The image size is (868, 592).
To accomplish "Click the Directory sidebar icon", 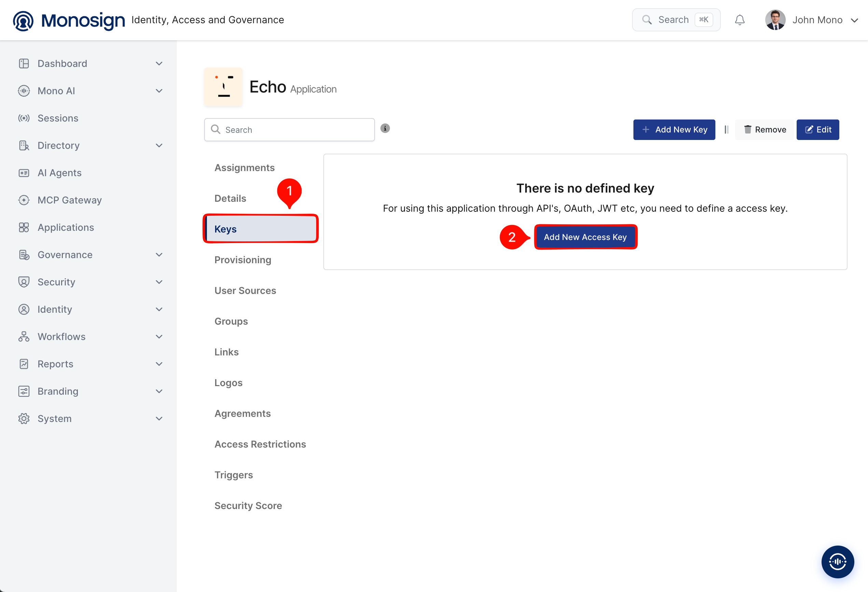I will pyautogui.click(x=24, y=145).
